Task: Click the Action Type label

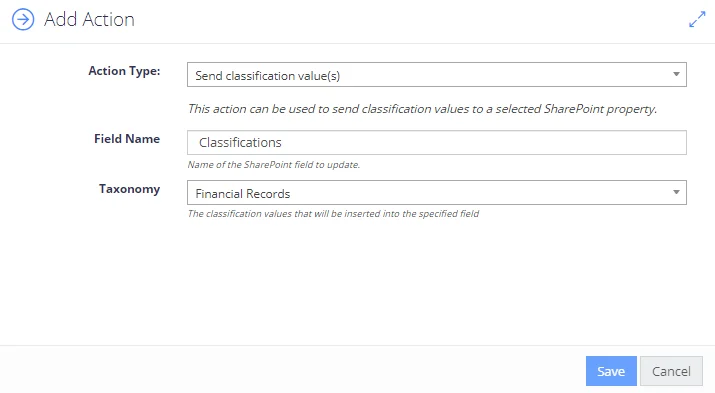Action: coord(124,71)
